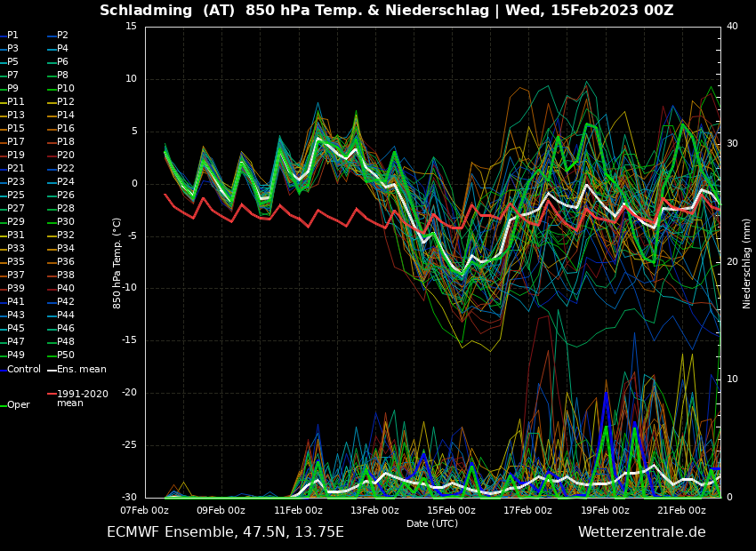Screen dimensions: 756x551
Task: Click the ECMWF Ensemble coordinates caption
Action: point(225,532)
